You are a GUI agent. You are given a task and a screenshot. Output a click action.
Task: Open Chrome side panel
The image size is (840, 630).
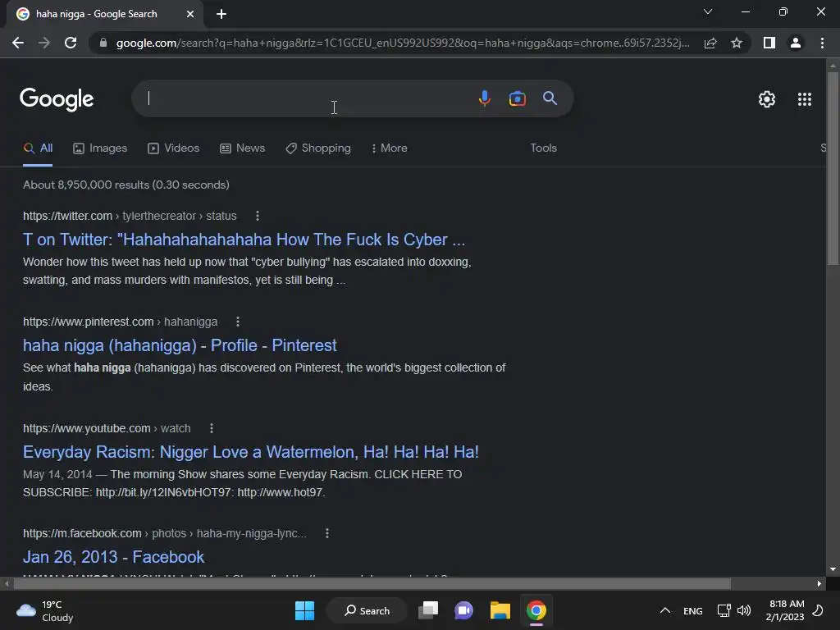tap(769, 43)
